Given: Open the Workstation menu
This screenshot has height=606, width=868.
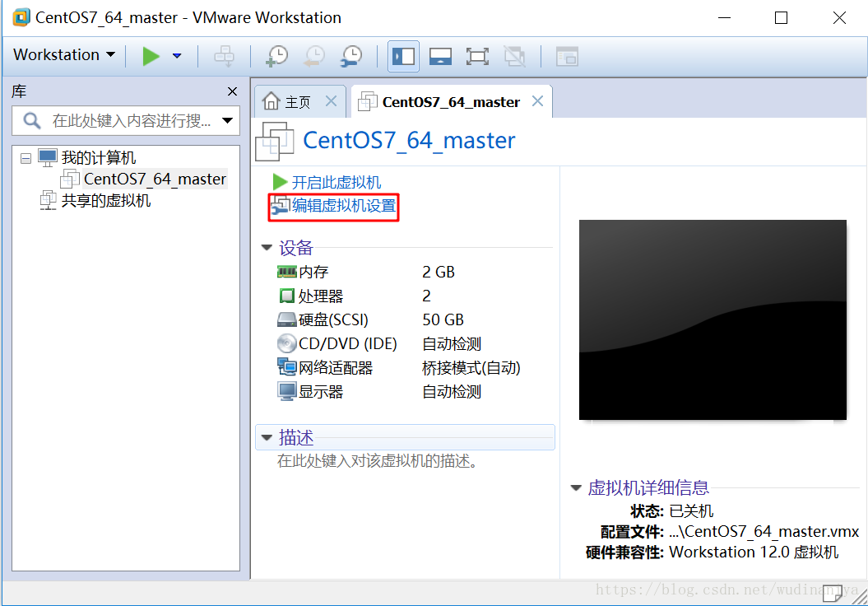Looking at the screenshot, I should tap(64, 55).
